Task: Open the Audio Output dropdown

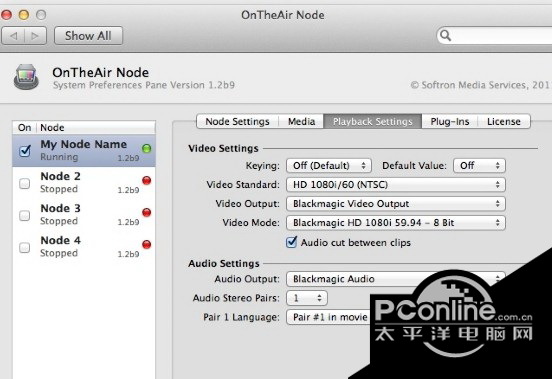Action: [396, 279]
